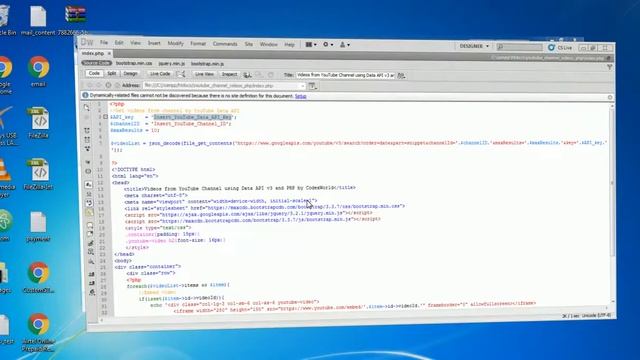Open Live View options dropdown beside Address
Screen dimensions: 640x360
(313, 86)
